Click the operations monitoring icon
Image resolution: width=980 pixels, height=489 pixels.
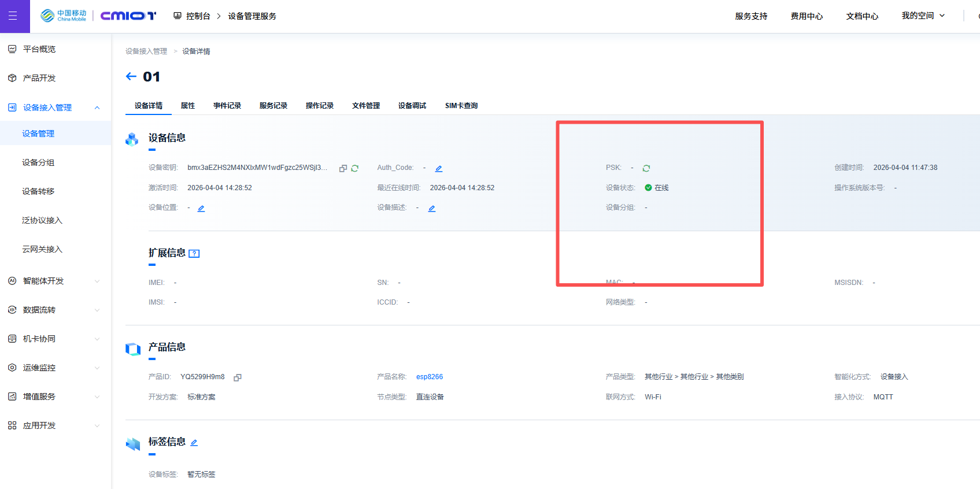tap(12, 368)
